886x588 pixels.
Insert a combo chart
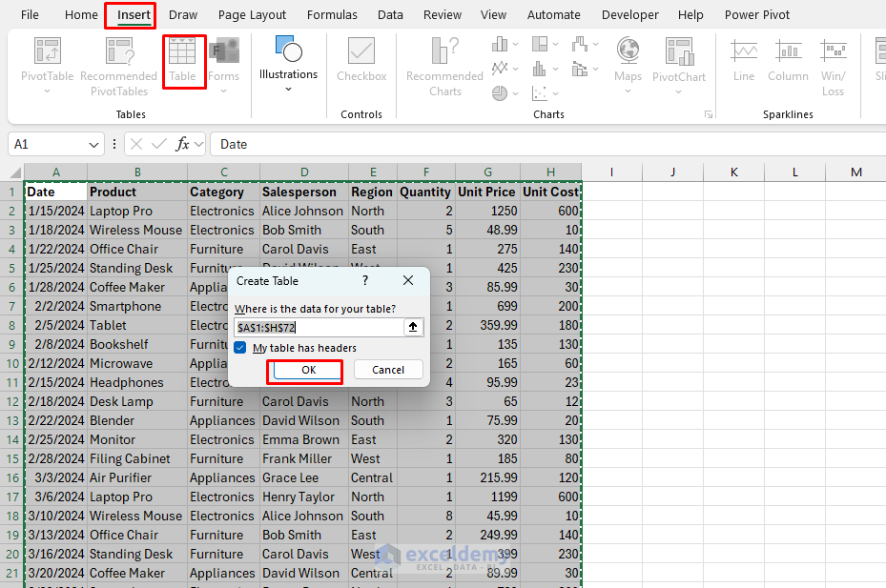pyautogui.click(x=580, y=69)
